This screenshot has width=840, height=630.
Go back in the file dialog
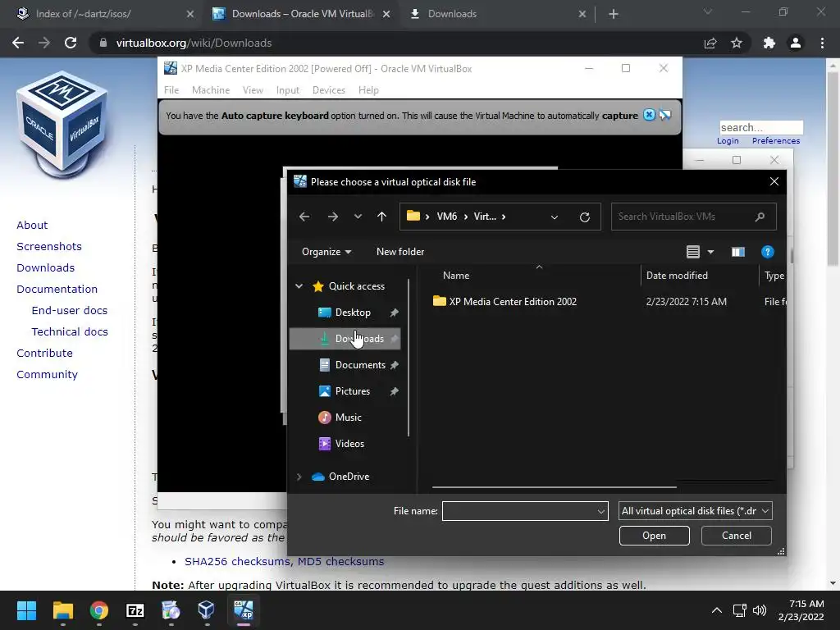(x=304, y=217)
